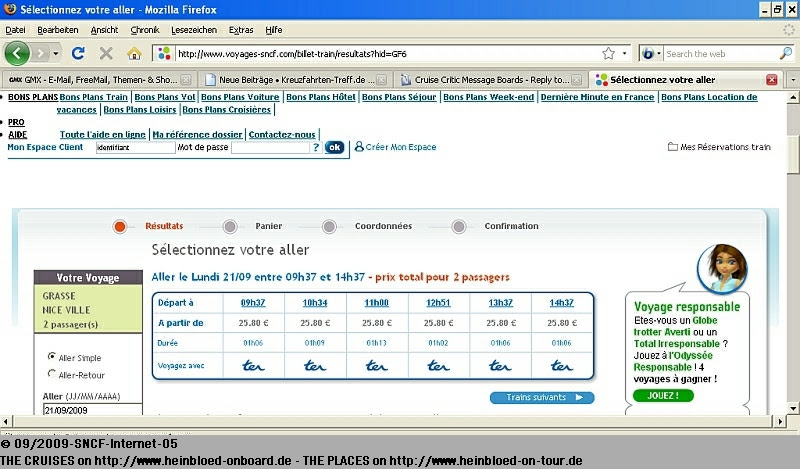Open Bons Plans Vol link
The height and width of the screenshot is (469, 800).
(x=165, y=97)
